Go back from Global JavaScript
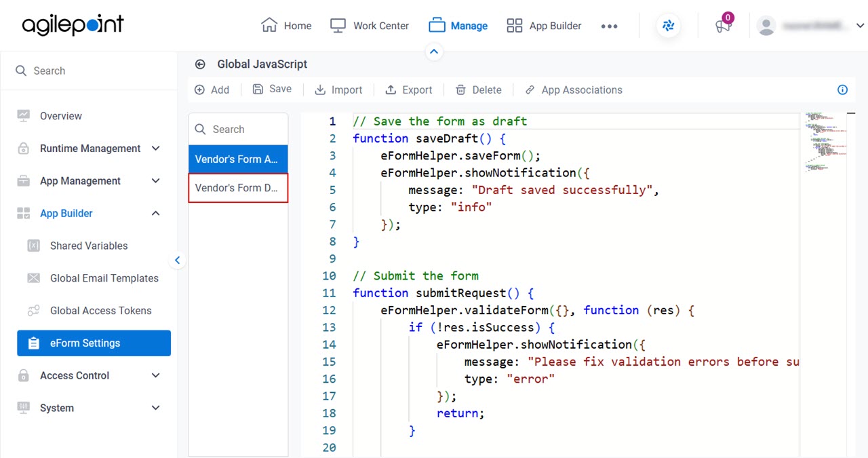 pyautogui.click(x=200, y=64)
